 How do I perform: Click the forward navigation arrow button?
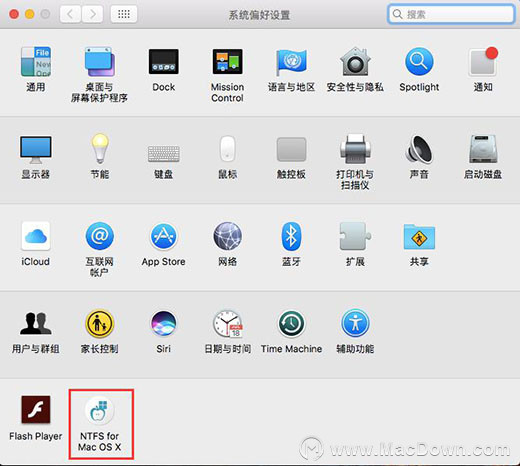(92, 14)
